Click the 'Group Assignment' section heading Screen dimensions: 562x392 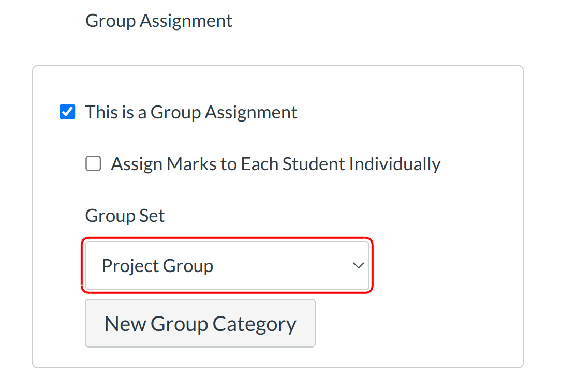[x=158, y=21]
